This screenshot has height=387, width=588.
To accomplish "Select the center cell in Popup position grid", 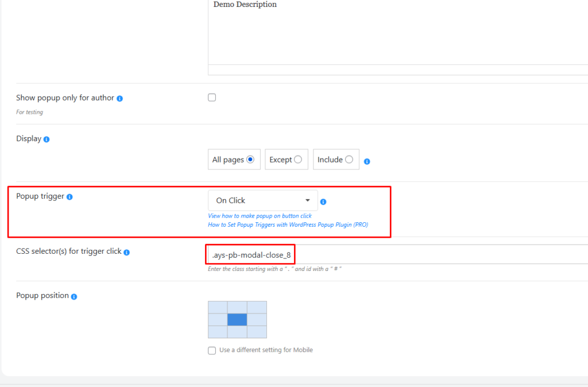I will (x=237, y=320).
